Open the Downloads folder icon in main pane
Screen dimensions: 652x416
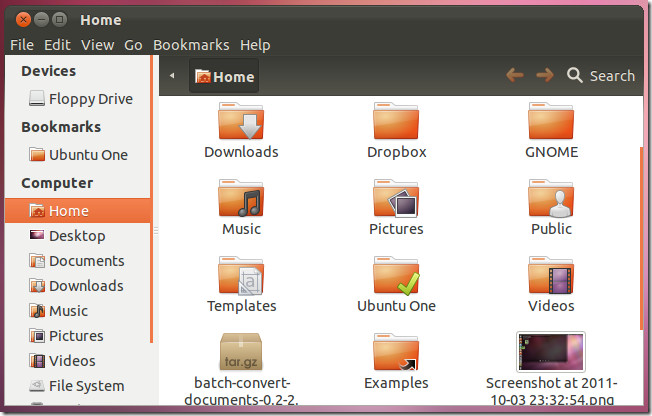[x=241, y=121]
